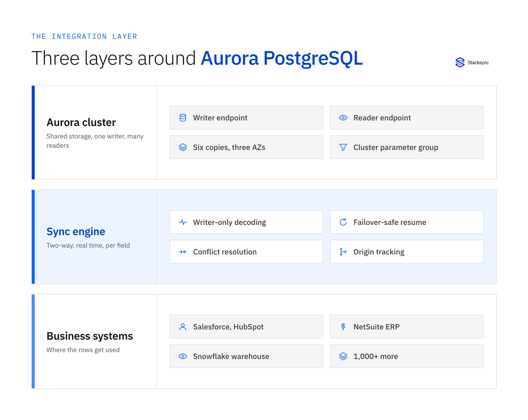The height and width of the screenshot is (420, 528).
Task: Click the Business systems heading
Action: click(90, 336)
